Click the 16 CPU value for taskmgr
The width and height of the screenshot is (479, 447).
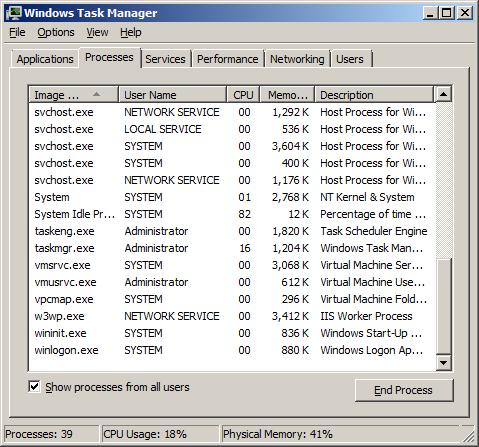coord(245,248)
